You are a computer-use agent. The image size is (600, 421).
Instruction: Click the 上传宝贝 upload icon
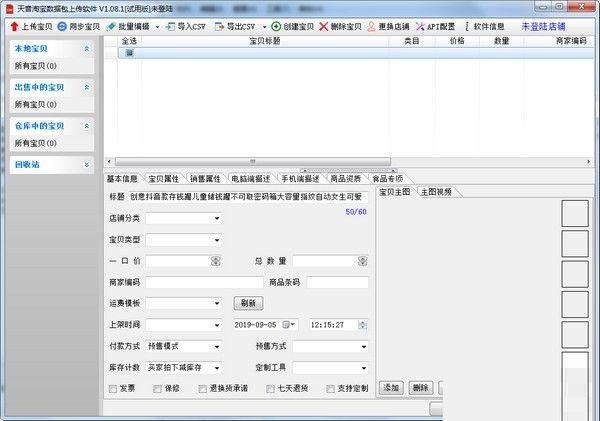point(14,25)
